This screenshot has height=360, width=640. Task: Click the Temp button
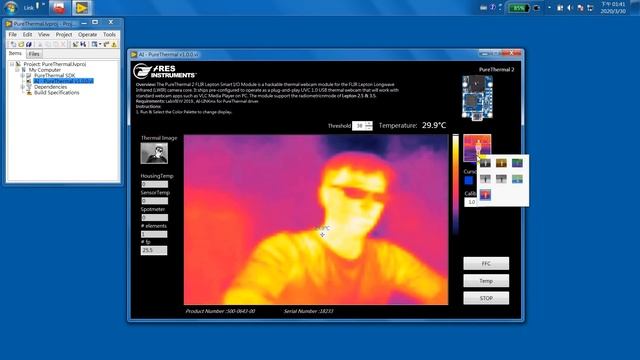(x=486, y=281)
